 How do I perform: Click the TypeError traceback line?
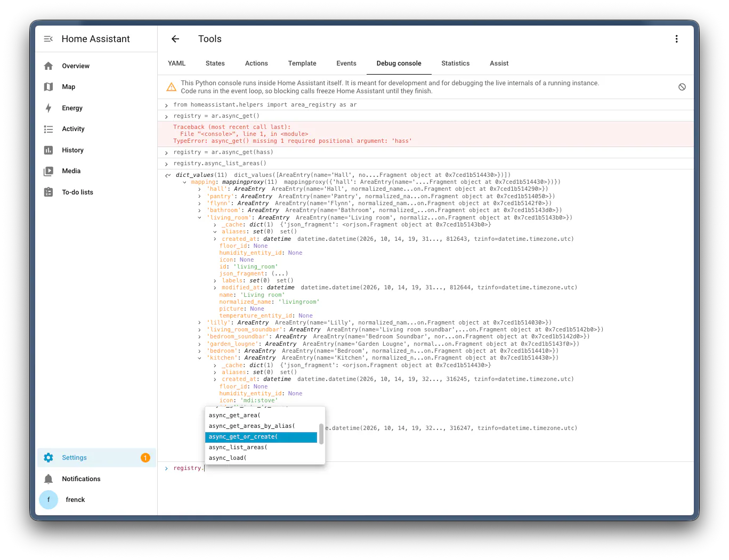(293, 141)
